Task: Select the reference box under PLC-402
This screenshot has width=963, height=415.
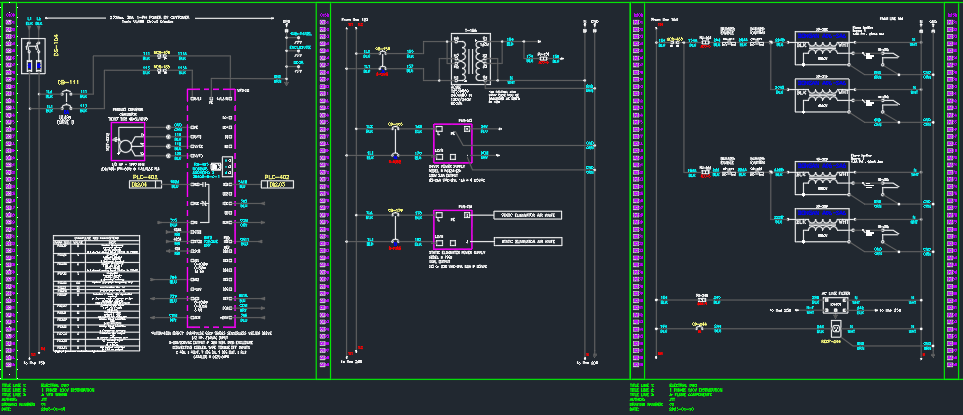Action: tap(279, 184)
